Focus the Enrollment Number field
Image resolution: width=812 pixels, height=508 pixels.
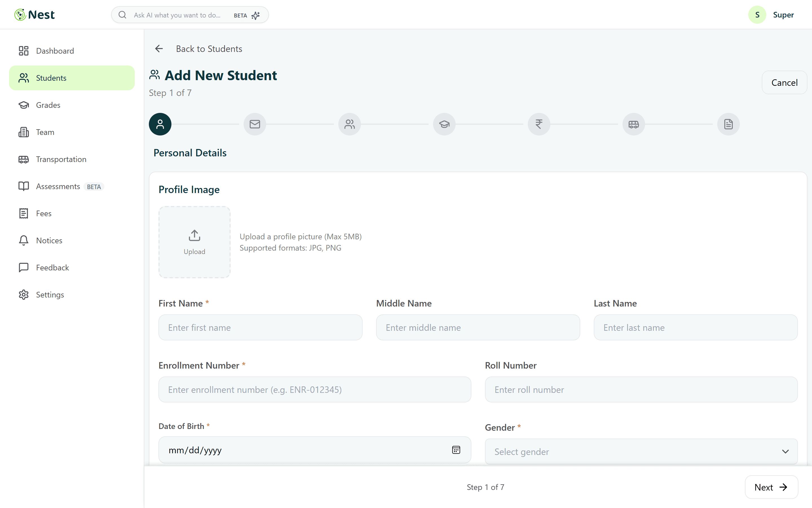coord(315,389)
